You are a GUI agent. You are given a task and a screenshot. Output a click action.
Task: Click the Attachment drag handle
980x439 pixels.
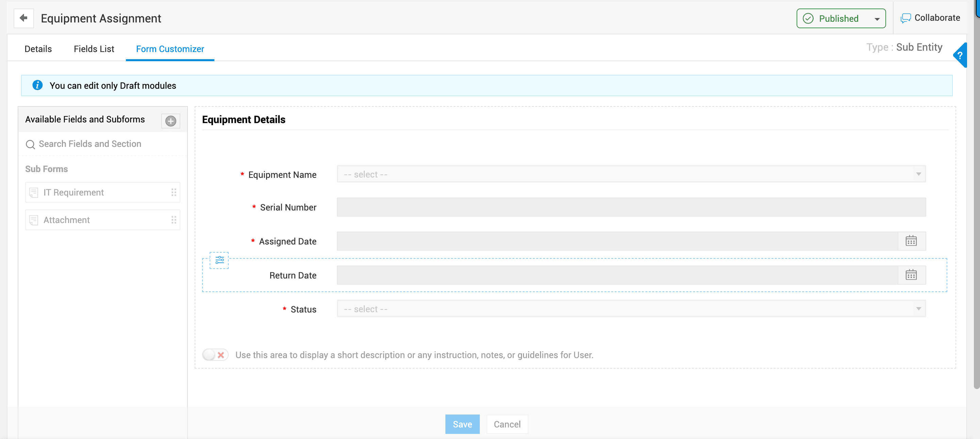(x=174, y=220)
